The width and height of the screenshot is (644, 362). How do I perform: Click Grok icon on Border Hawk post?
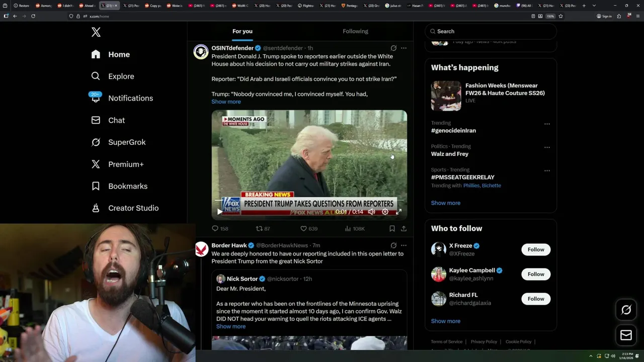pyautogui.click(x=393, y=245)
